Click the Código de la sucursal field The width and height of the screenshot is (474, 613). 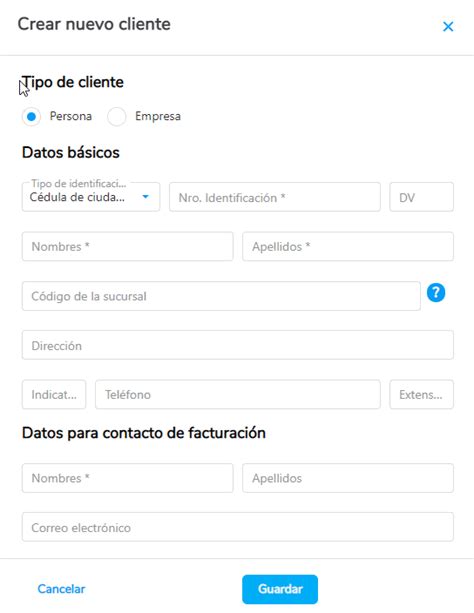pos(221,296)
